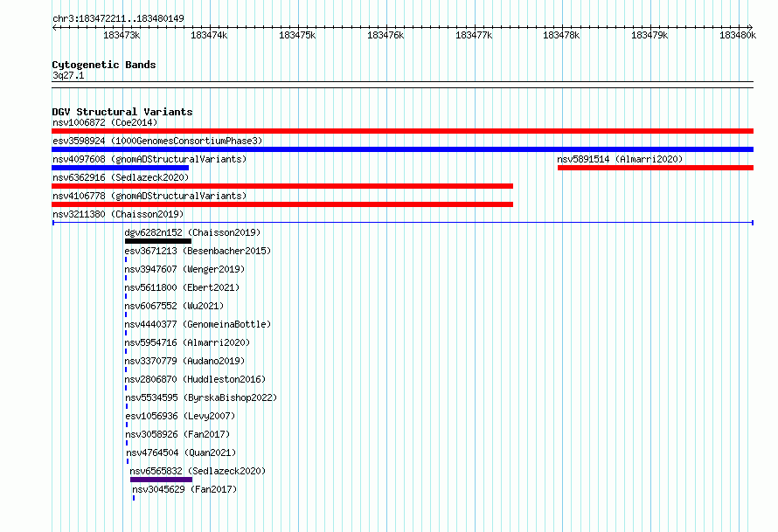Click the 183480k ruler tick label
Screen dimensions: 778x532
pos(738,35)
